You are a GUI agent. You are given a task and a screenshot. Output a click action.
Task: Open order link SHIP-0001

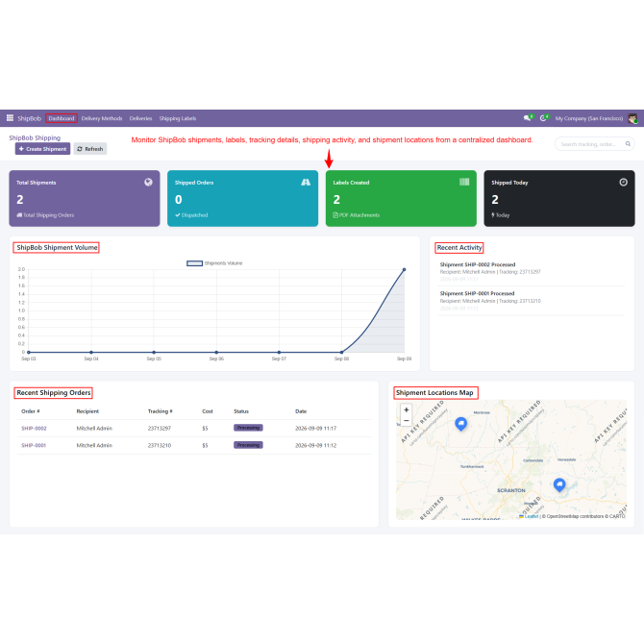pos(34,445)
